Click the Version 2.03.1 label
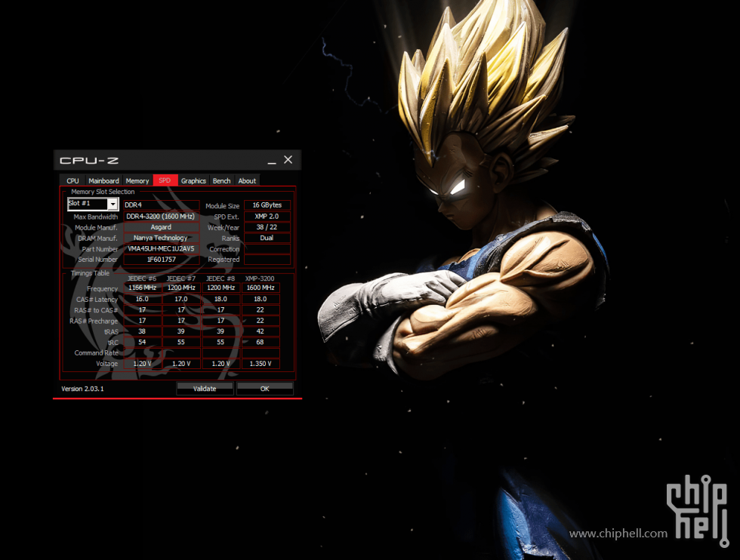 pyautogui.click(x=82, y=389)
